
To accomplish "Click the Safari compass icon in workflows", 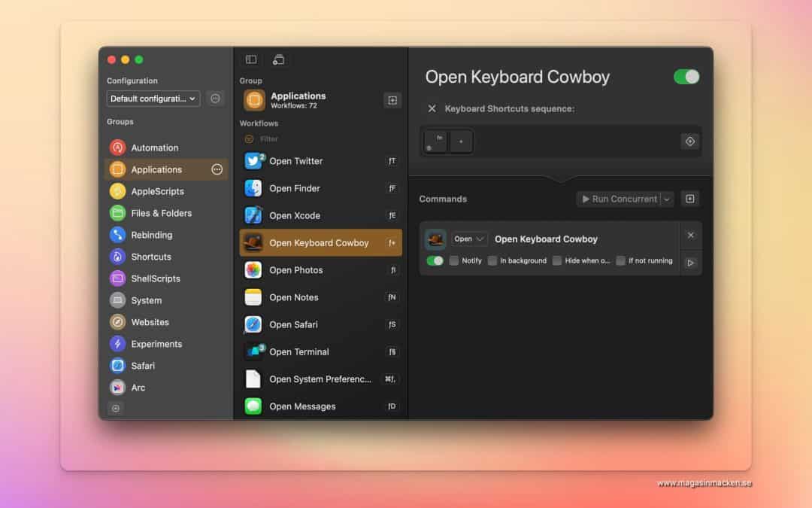I will pos(253,324).
